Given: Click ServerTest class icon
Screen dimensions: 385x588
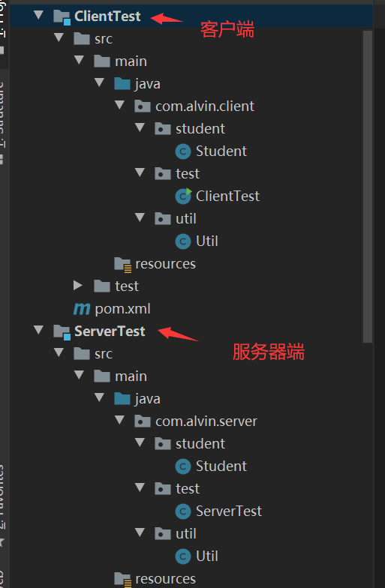Looking at the screenshot, I should [x=183, y=511].
